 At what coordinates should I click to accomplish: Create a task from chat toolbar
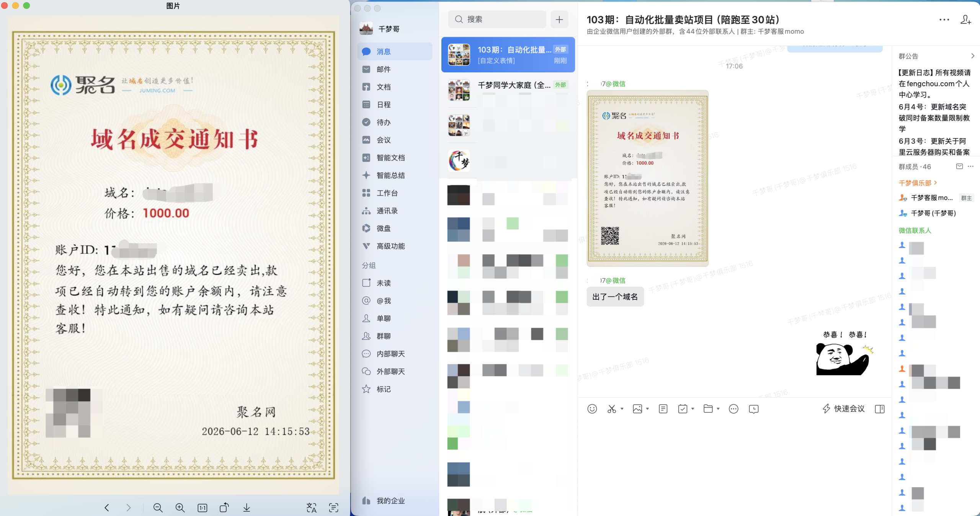tap(683, 409)
